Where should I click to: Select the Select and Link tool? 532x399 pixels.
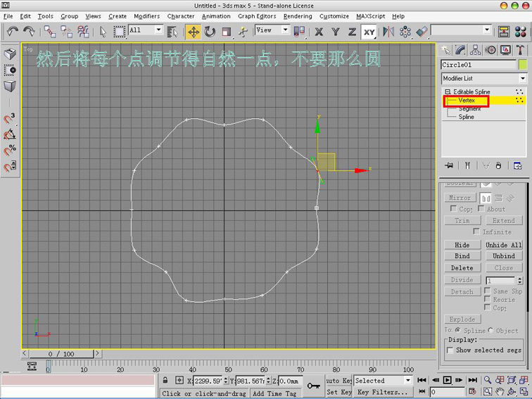tap(50, 32)
